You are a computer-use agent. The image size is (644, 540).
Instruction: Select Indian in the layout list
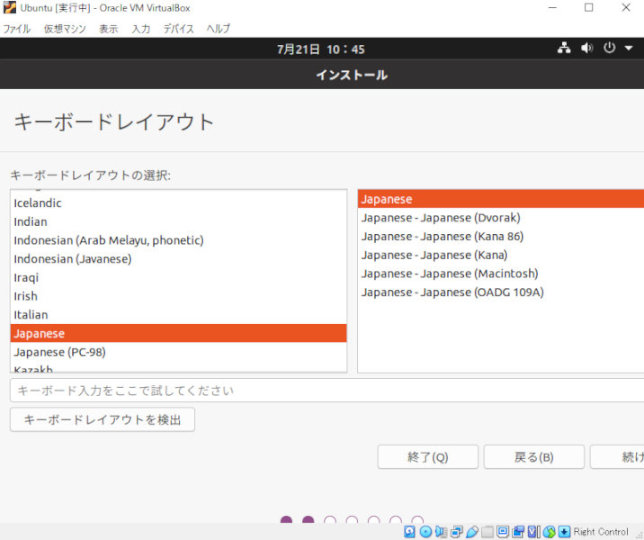(178, 222)
